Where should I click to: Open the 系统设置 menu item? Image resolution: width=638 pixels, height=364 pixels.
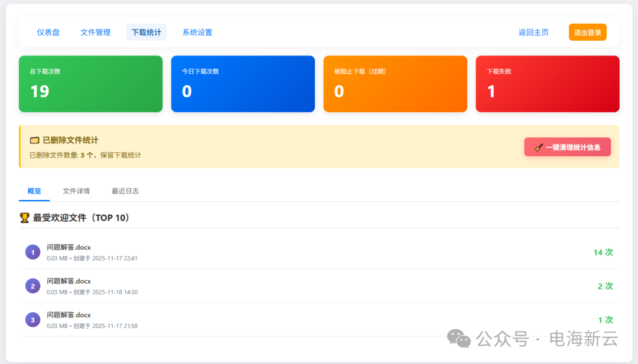(198, 32)
